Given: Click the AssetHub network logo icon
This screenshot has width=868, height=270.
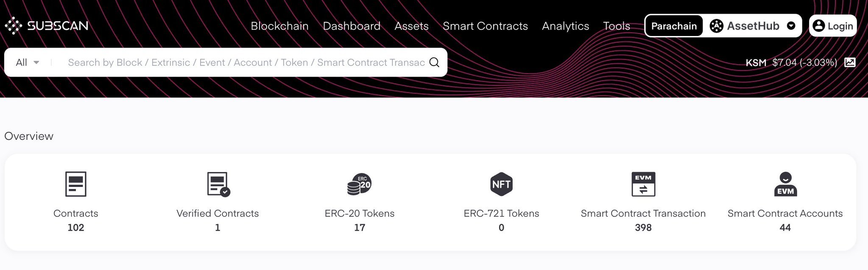Looking at the screenshot, I should tap(716, 26).
